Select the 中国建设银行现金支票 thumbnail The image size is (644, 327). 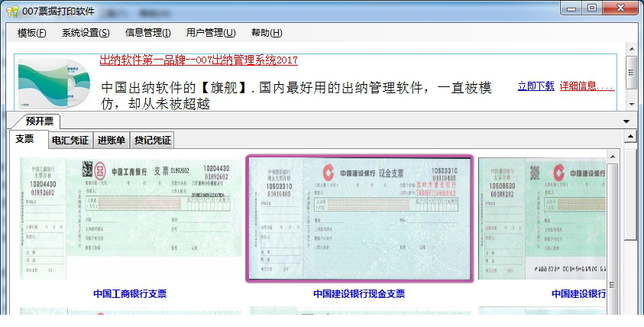(x=359, y=219)
